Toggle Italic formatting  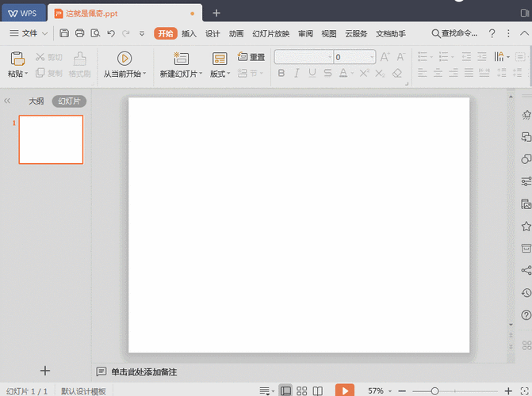tap(297, 73)
